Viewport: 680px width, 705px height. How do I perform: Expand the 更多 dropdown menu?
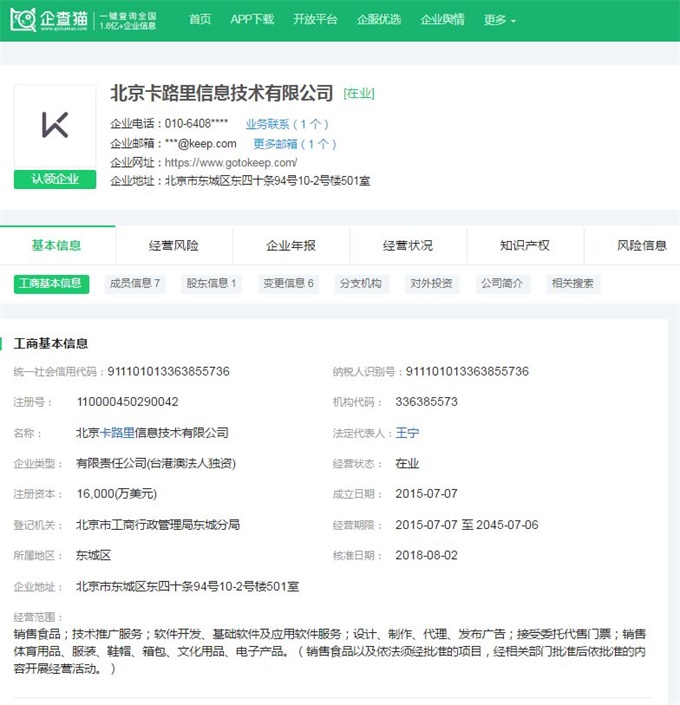tap(499, 20)
